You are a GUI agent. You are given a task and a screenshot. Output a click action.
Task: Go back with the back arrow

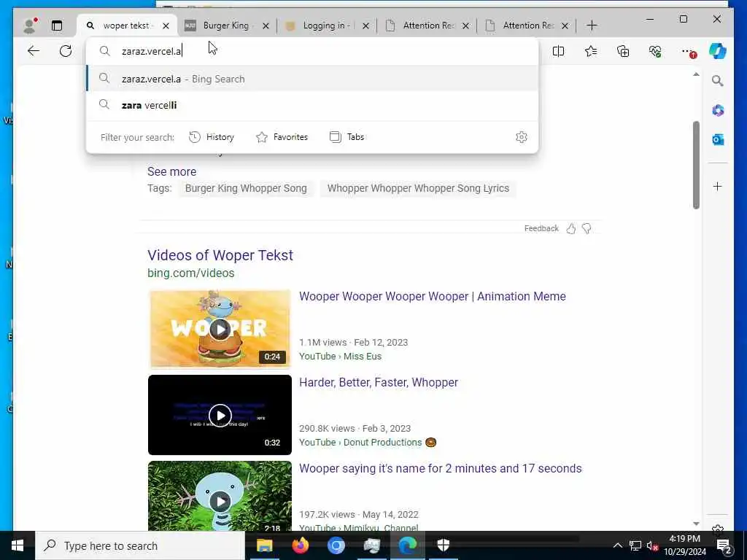tap(34, 51)
